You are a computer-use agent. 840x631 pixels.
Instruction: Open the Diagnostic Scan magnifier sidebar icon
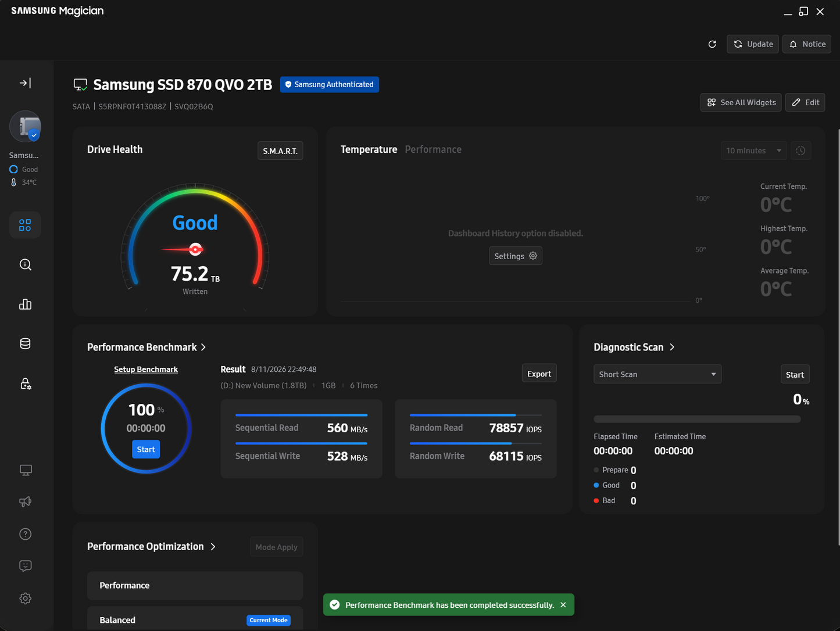pyautogui.click(x=25, y=265)
